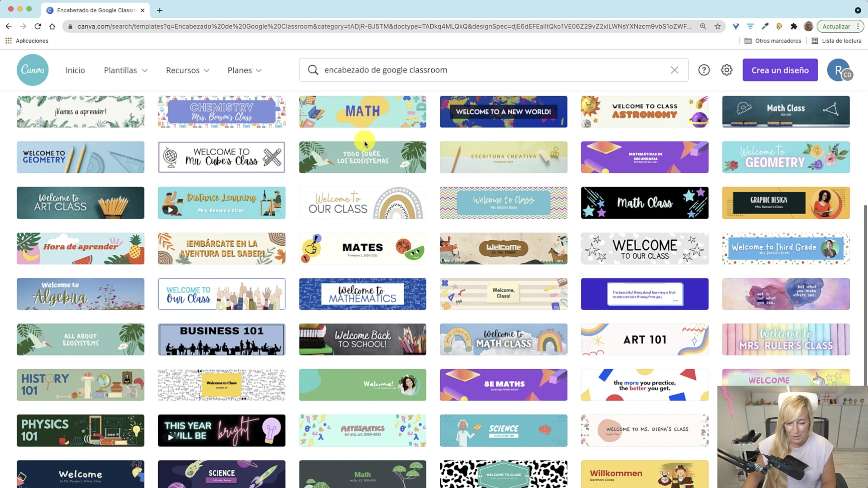
Task: Open the browser extensions puzzle icon
Action: [x=794, y=26]
